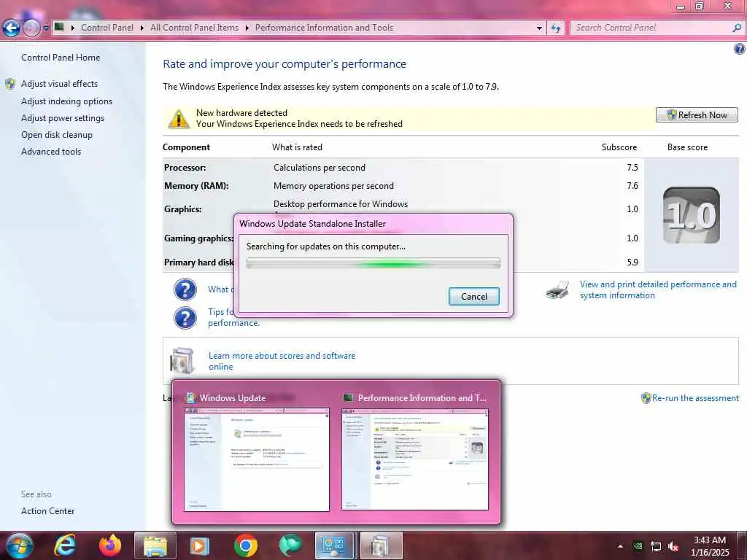Expand arrow after All Control Panel Items
This screenshot has height=560, width=747.
click(x=247, y=28)
